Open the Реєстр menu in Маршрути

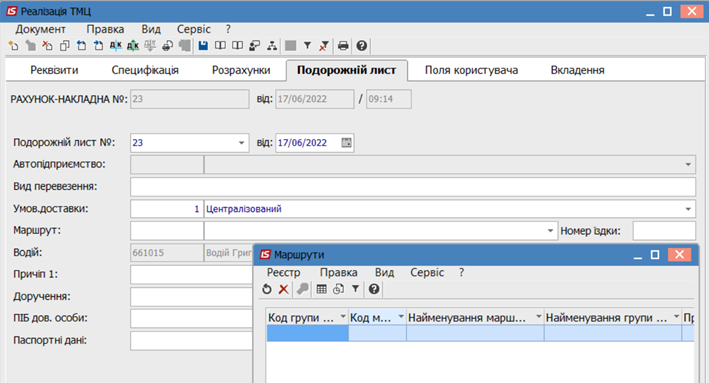[284, 273]
